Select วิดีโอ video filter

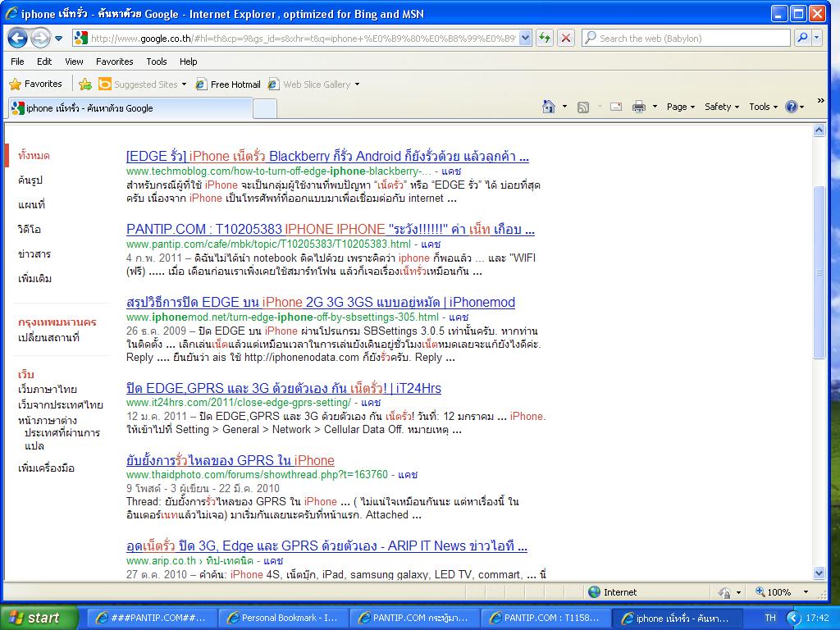[x=29, y=230]
